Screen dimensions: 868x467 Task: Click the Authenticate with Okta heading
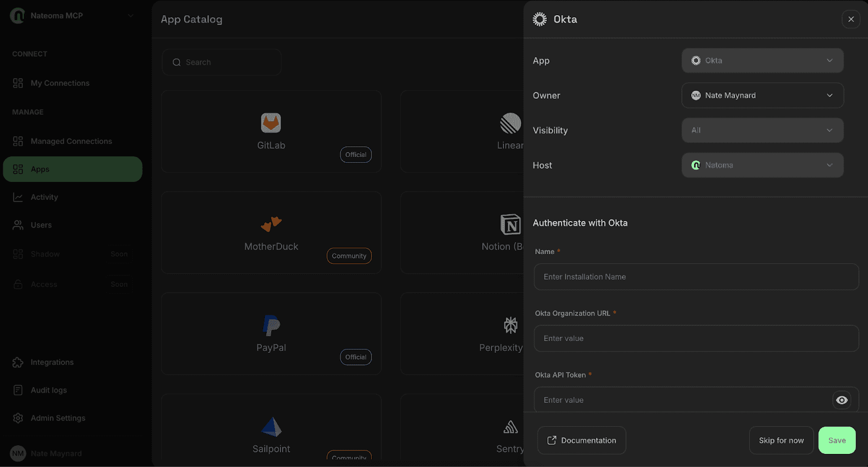(x=580, y=223)
